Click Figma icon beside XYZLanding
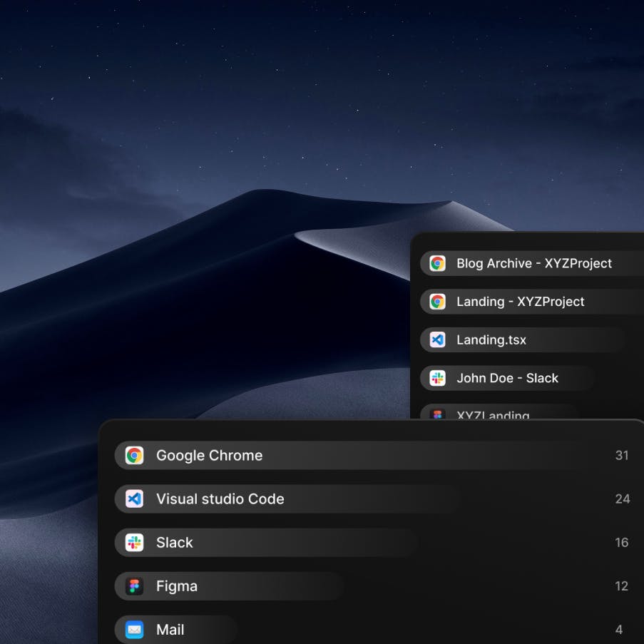The width and height of the screenshot is (644, 644). [437, 414]
